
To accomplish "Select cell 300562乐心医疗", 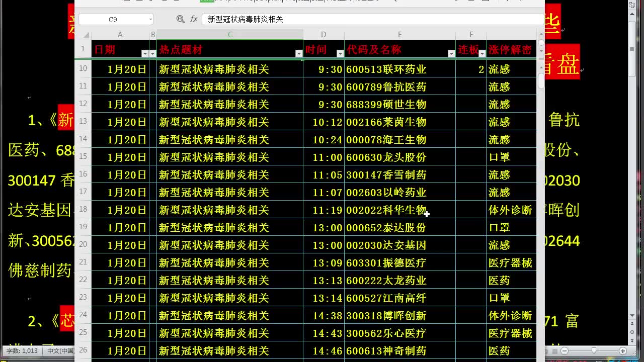I will [400, 333].
